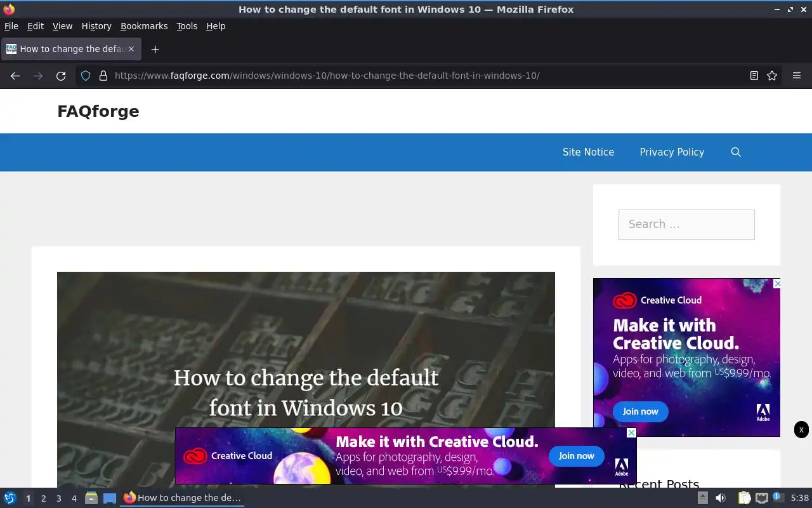Click Creative Cloud logo in bottom banner

(227, 456)
